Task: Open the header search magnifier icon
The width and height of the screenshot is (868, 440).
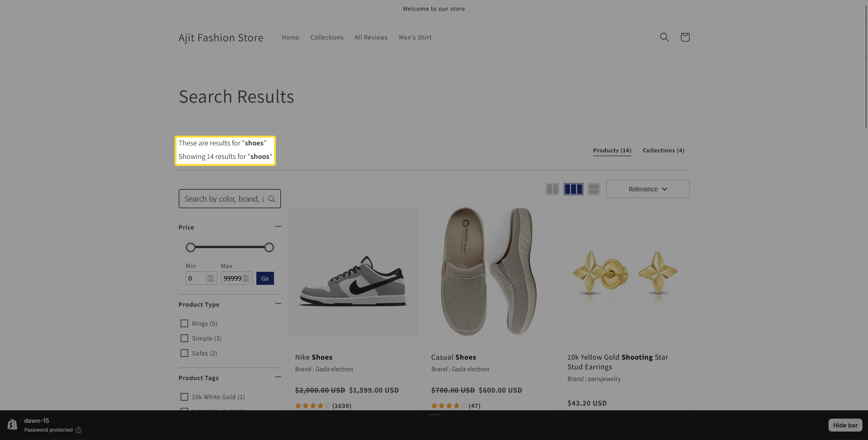Action: click(664, 37)
